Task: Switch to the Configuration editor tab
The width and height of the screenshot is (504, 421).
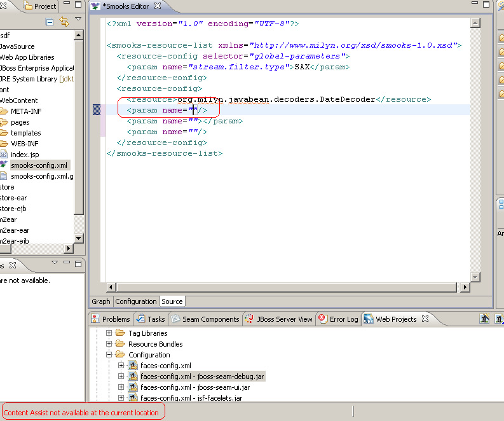Action: (136, 301)
